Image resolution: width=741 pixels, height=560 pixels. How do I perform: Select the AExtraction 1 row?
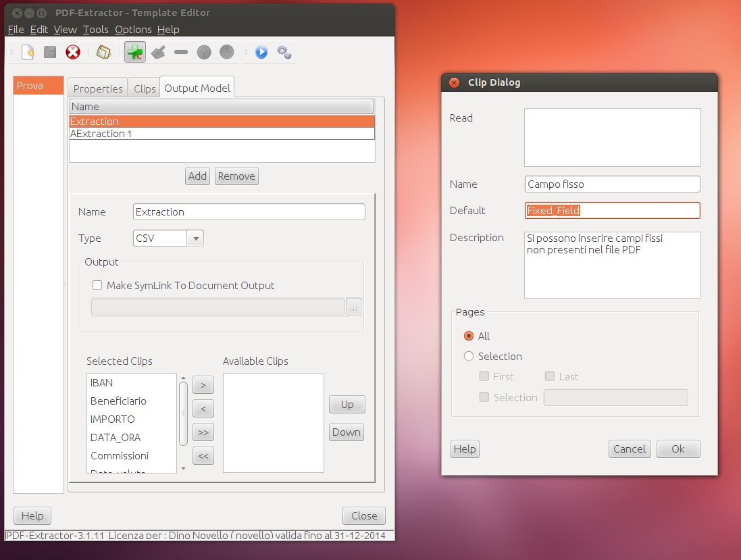point(222,134)
